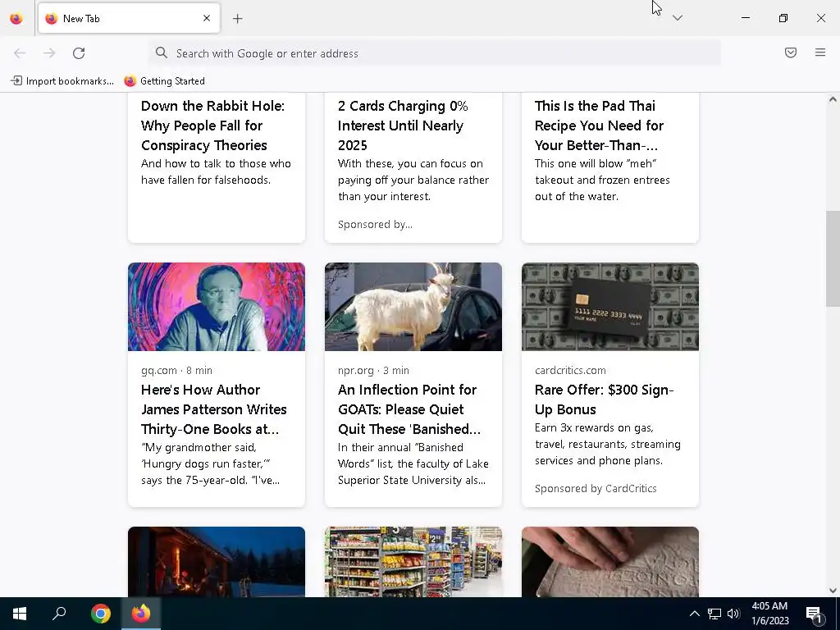Click Sponsored by CardCritics text
The image size is (840, 630).
(x=596, y=488)
